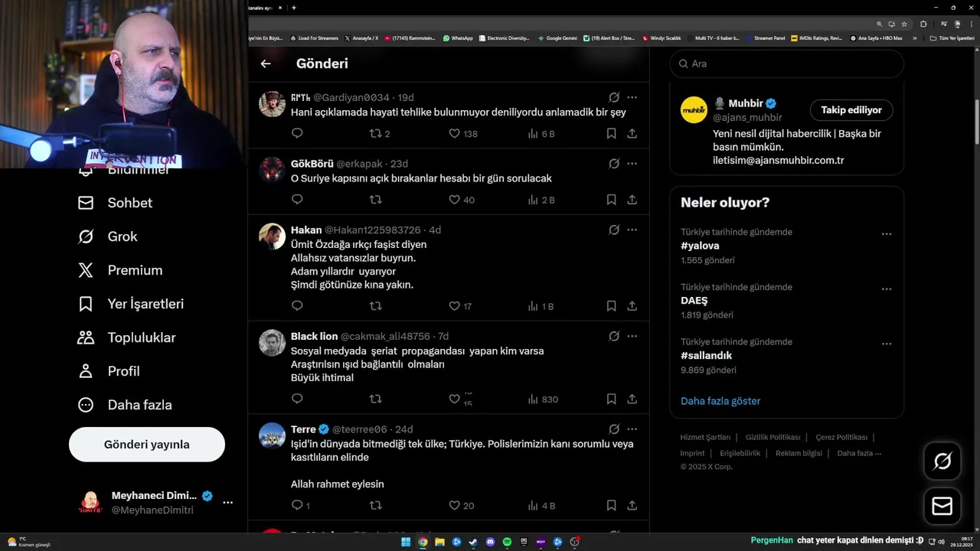
Task: Open options for the #yalova trend
Action: click(887, 234)
